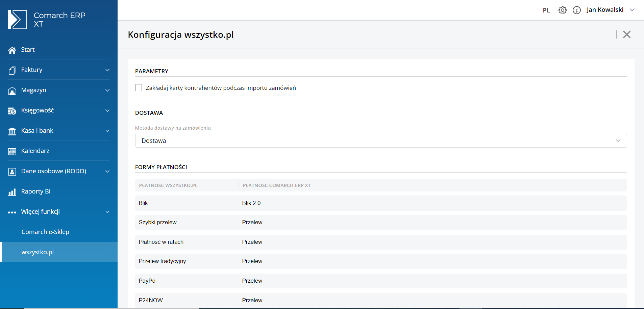Click the Więcej funkcji three-dots icon

point(12,212)
